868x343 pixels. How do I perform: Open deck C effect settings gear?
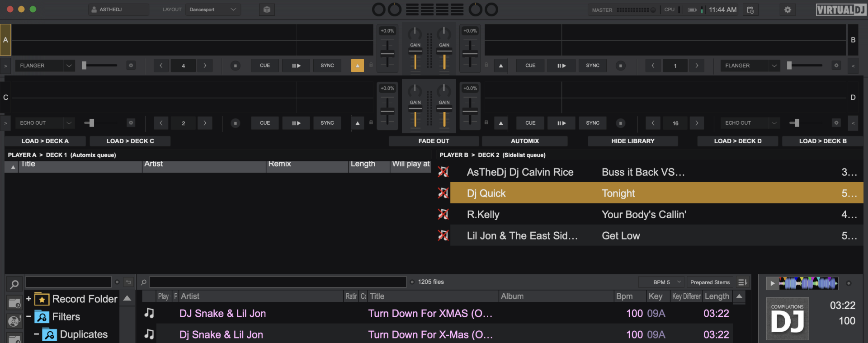(x=131, y=123)
